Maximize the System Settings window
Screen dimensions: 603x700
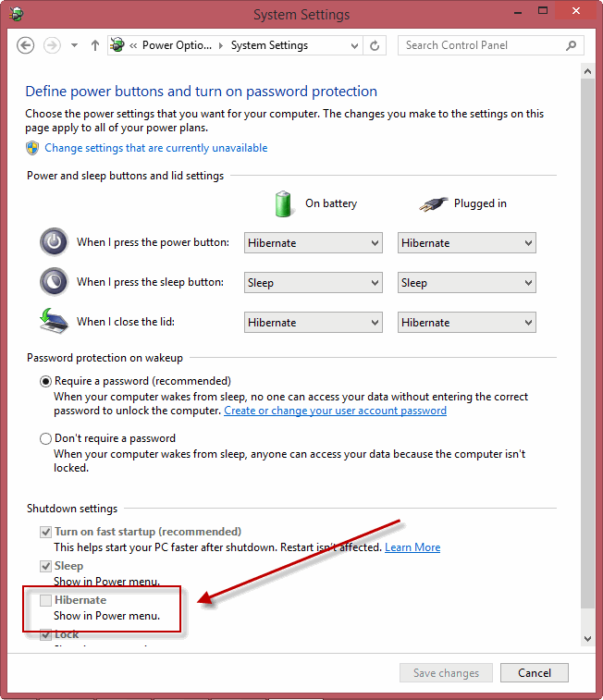click(543, 12)
